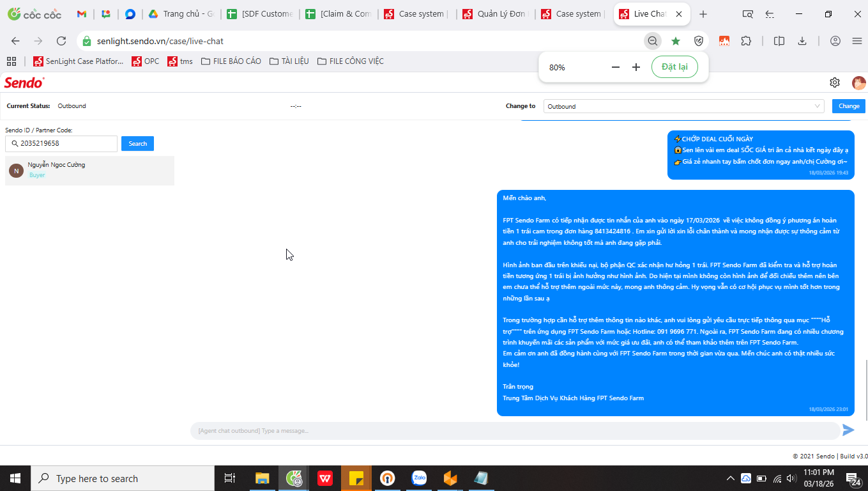The width and height of the screenshot is (868, 491).
Task: Switch to the Claim & Com spreadsheet tab
Action: coord(339,14)
